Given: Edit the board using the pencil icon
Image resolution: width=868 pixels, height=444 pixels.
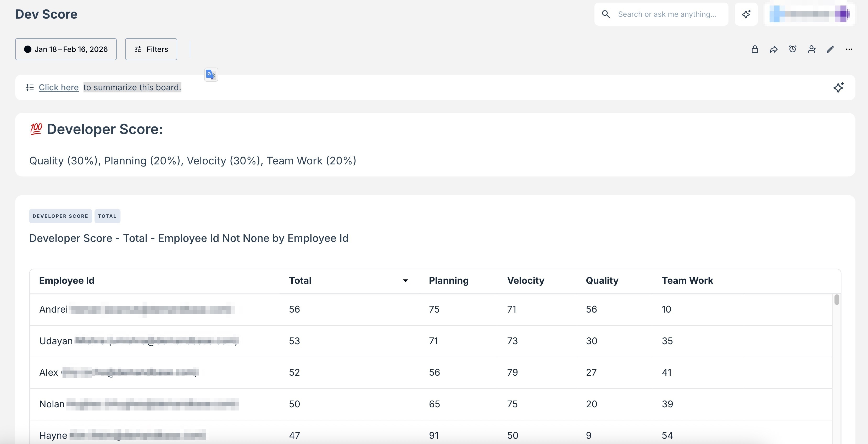Looking at the screenshot, I should click(x=830, y=49).
